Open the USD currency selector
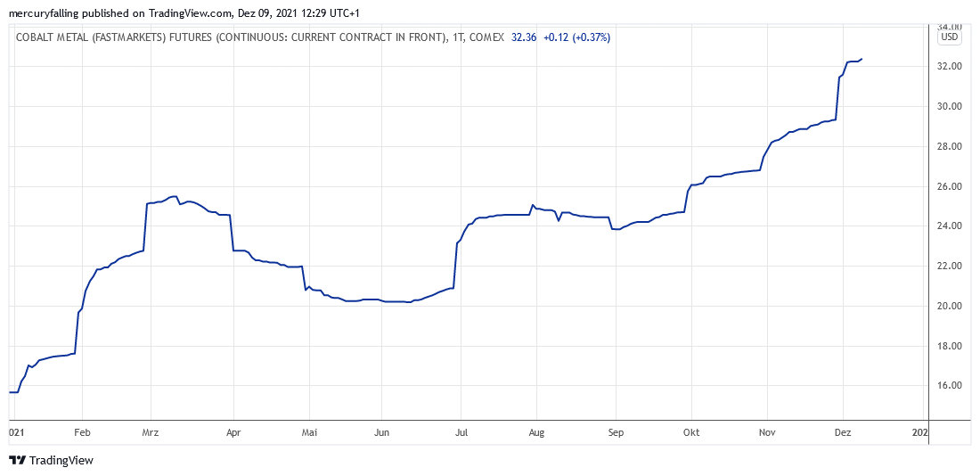 [949, 37]
